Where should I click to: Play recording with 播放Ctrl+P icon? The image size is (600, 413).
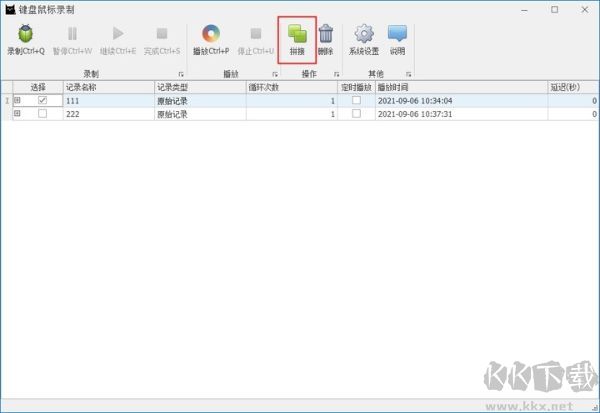(211, 34)
